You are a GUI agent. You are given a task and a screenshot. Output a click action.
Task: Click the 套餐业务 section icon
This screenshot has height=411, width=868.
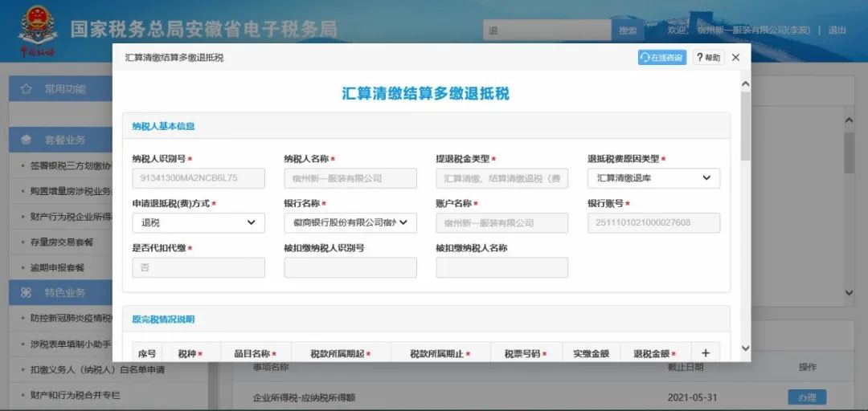pyautogui.click(x=26, y=140)
